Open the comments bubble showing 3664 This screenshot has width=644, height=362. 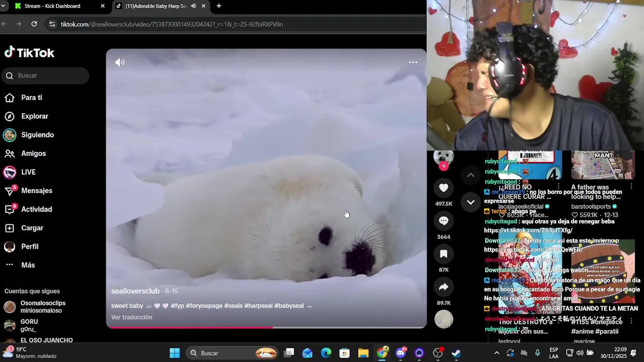pos(444,221)
